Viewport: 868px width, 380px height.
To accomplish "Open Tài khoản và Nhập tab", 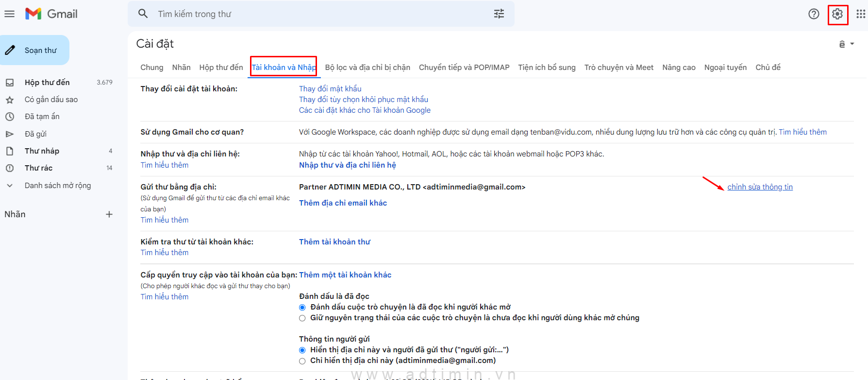I will click(x=284, y=68).
